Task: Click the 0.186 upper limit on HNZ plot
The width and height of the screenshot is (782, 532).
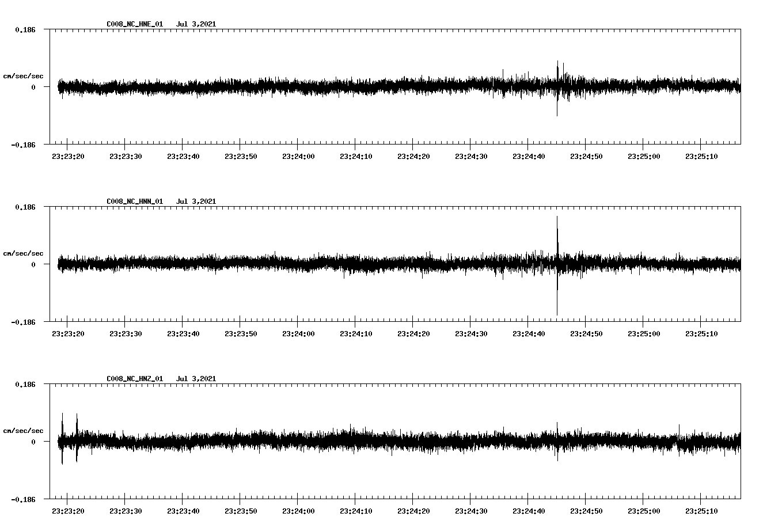Action: pyautogui.click(x=25, y=383)
